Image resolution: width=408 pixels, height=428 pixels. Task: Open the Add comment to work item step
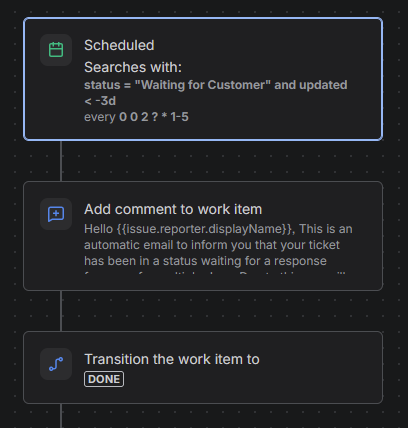203,236
